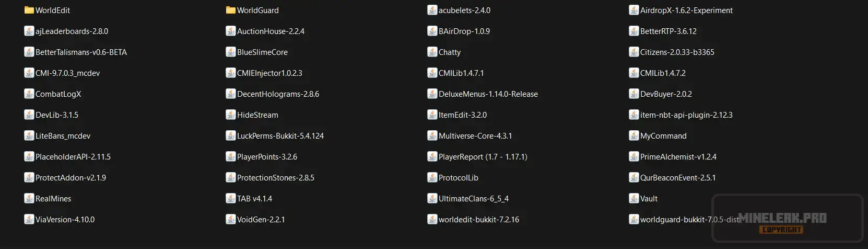
Task: Click the AirdropX-1.6.2-Experiment jar icon
Action: point(634,10)
